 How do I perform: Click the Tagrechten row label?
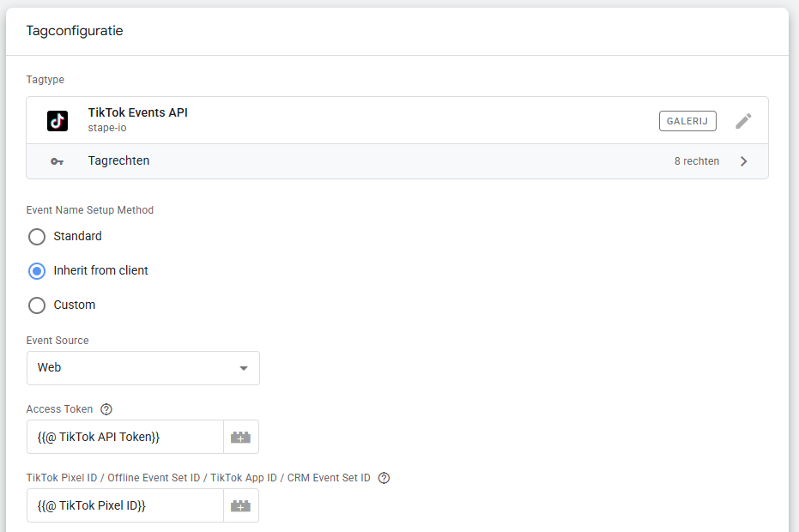(x=118, y=161)
